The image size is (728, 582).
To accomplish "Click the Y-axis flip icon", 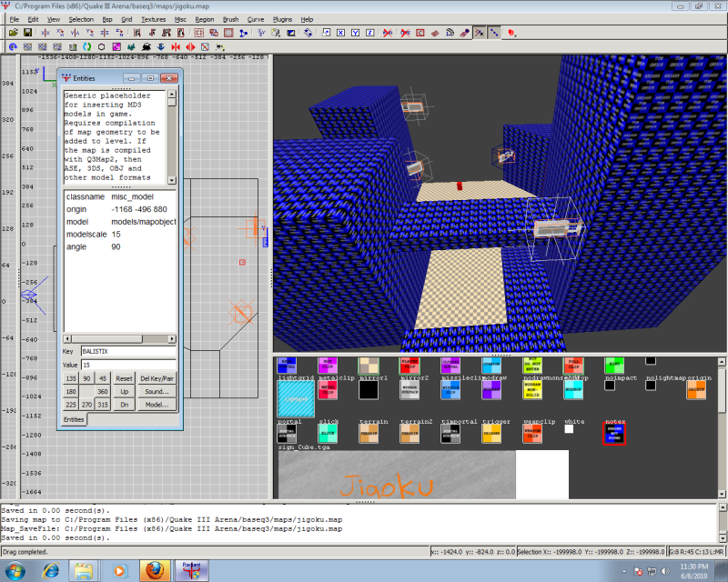I will click(75, 33).
